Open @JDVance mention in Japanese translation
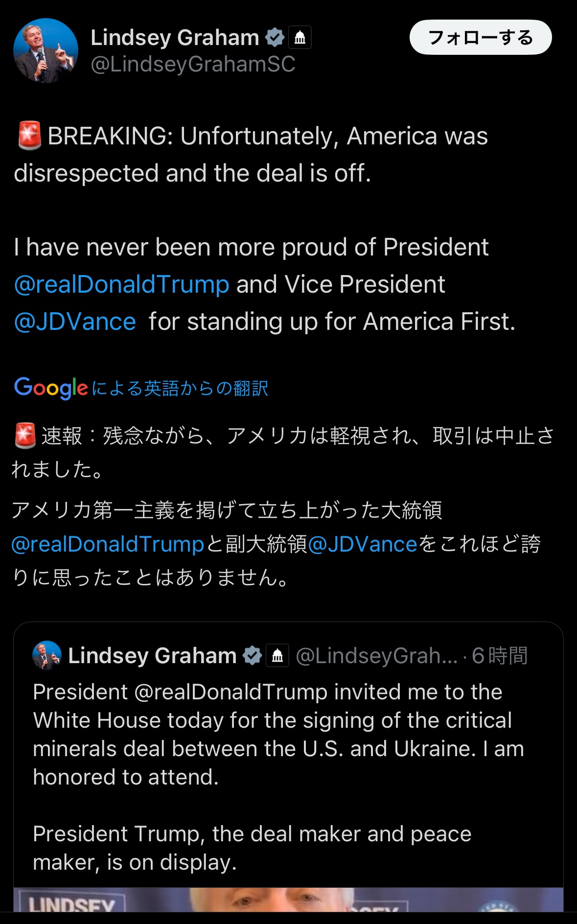 [363, 544]
